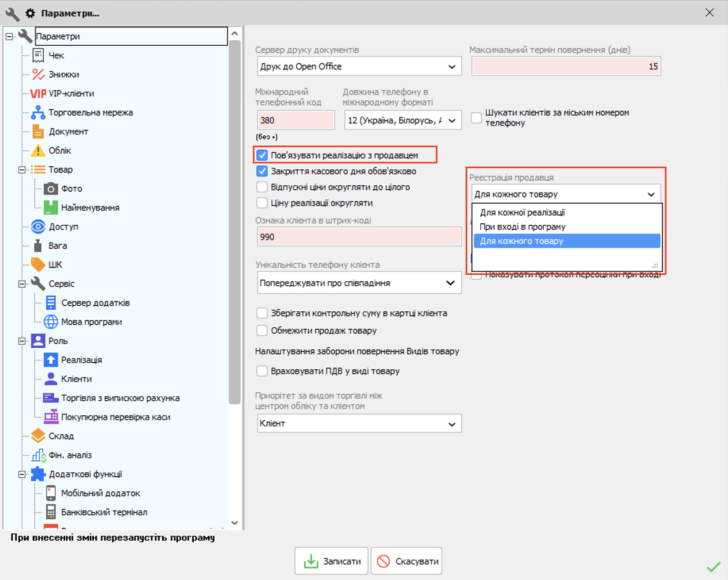Click the Торговельна мережа network icon
Image resolution: width=728 pixels, height=580 pixels.
coord(38,113)
